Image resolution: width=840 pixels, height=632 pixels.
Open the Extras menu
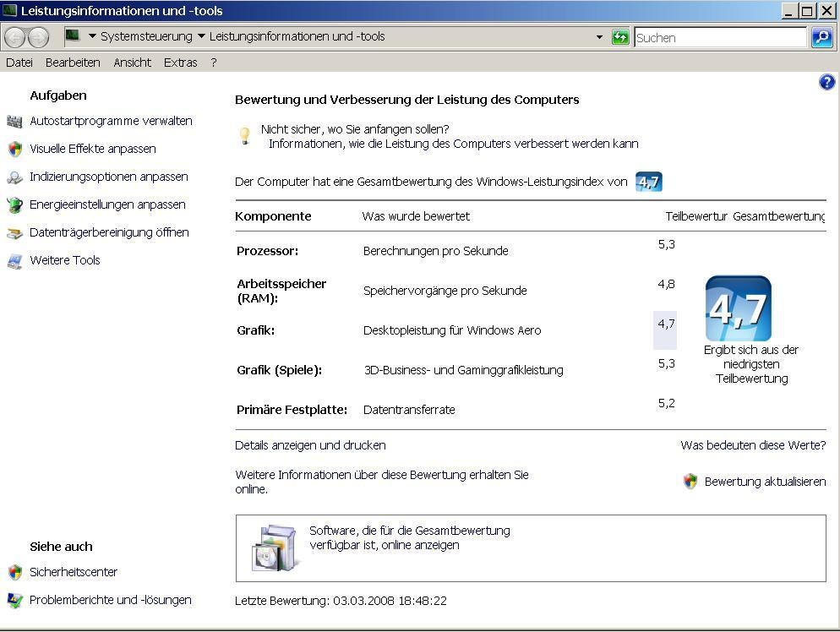181,63
